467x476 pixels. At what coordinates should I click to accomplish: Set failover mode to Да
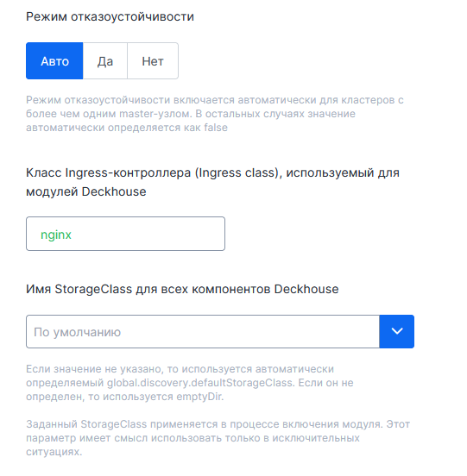tap(105, 61)
